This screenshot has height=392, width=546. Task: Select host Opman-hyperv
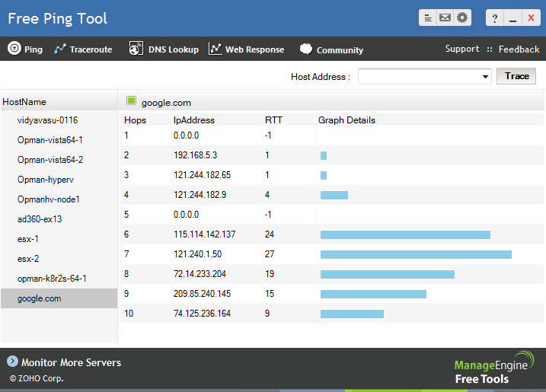click(46, 180)
